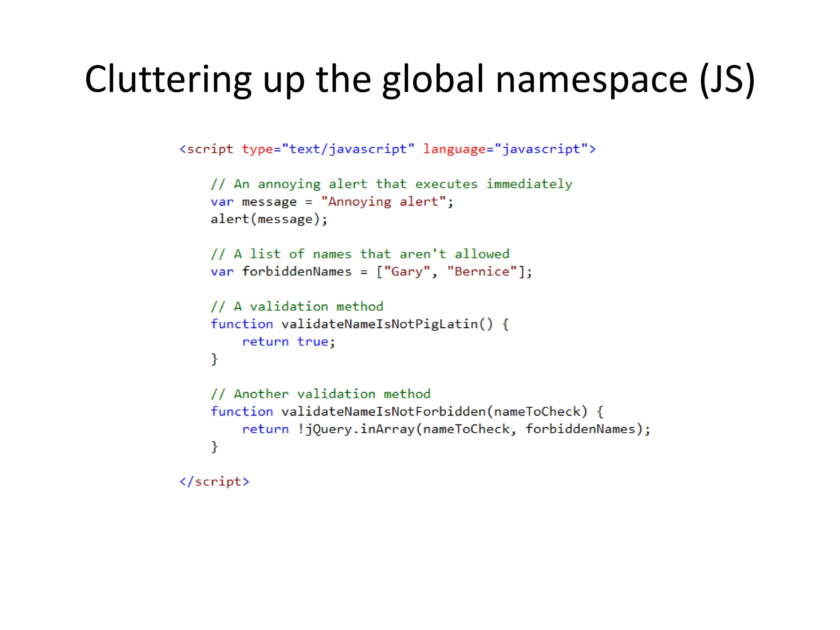This screenshot has width=840, height=630.
Task: Click the opening script tag line
Action: [x=388, y=149]
